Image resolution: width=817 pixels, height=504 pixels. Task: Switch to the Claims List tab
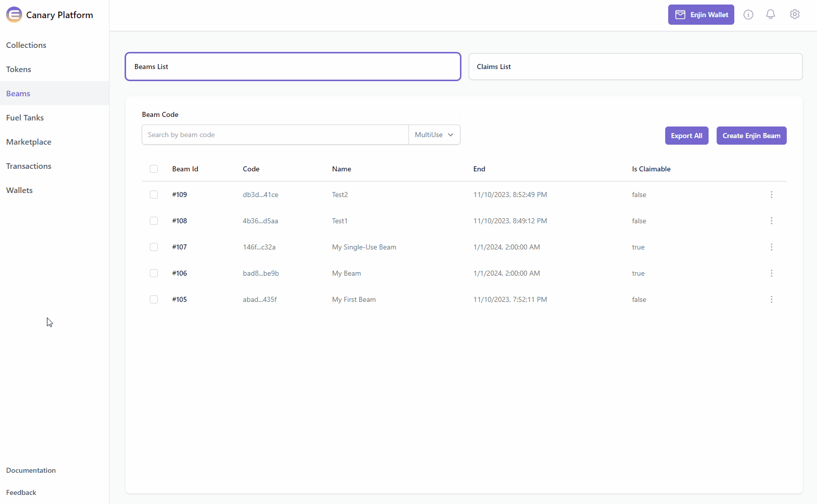tap(635, 67)
